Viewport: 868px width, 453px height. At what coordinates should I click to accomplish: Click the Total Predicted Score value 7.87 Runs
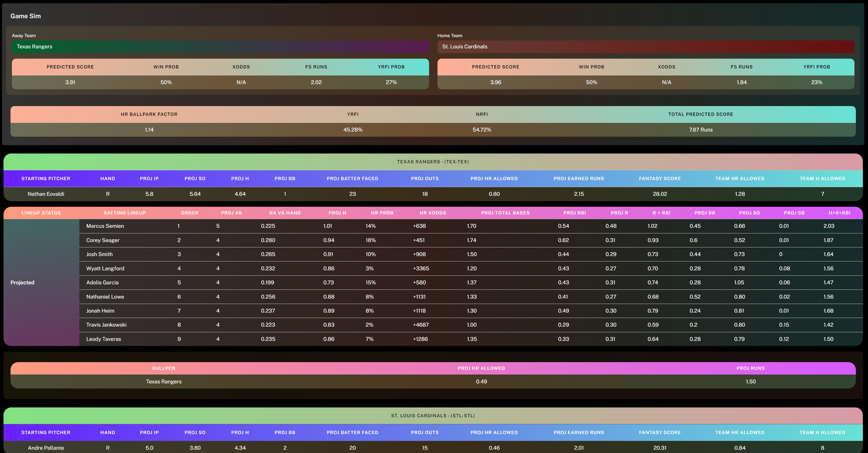pos(700,130)
